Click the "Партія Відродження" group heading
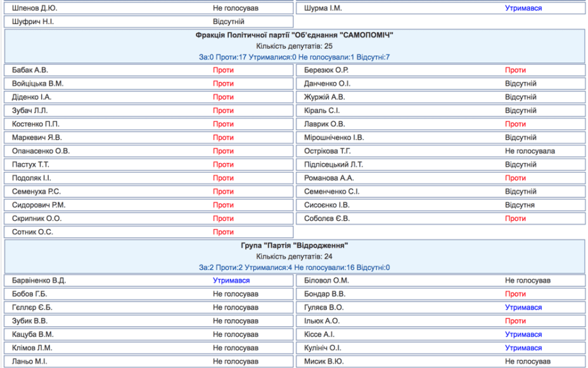 click(x=295, y=246)
